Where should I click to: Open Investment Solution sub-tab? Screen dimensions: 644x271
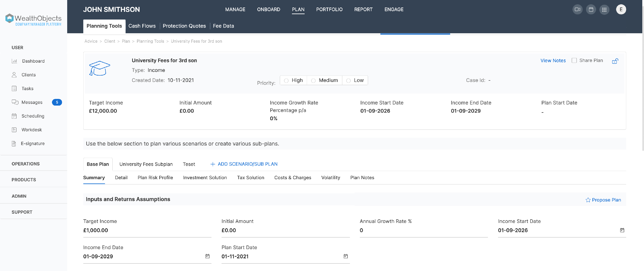coord(205,178)
